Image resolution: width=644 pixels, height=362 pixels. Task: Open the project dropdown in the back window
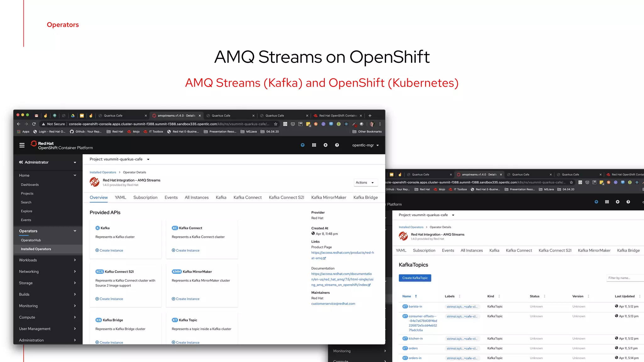point(426,215)
